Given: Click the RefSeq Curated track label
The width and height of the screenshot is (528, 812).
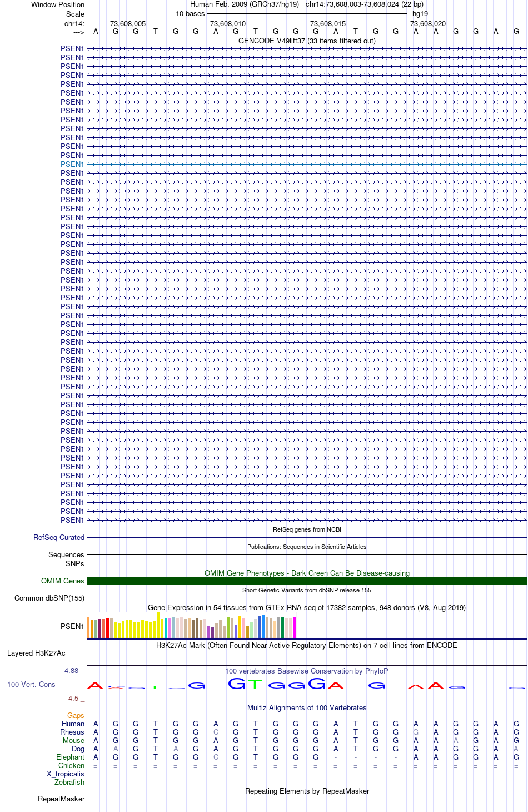Looking at the screenshot, I should coord(59,537).
